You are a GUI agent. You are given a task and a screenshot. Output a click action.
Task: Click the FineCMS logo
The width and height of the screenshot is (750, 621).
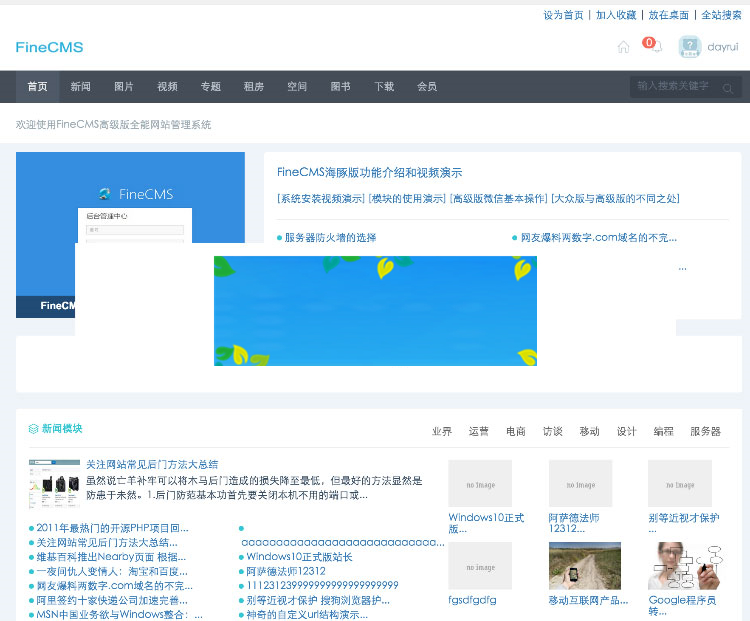pyautogui.click(x=49, y=47)
